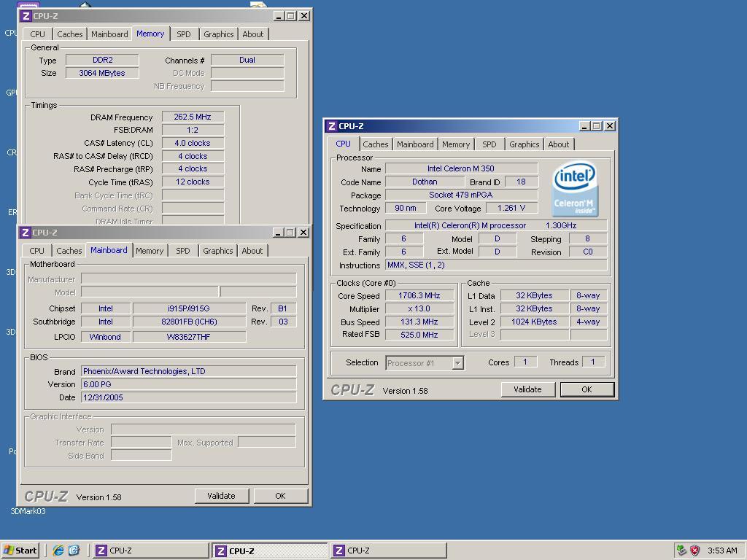Open the green tray icon
The image size is (747, 560).
tap(682, 551)
